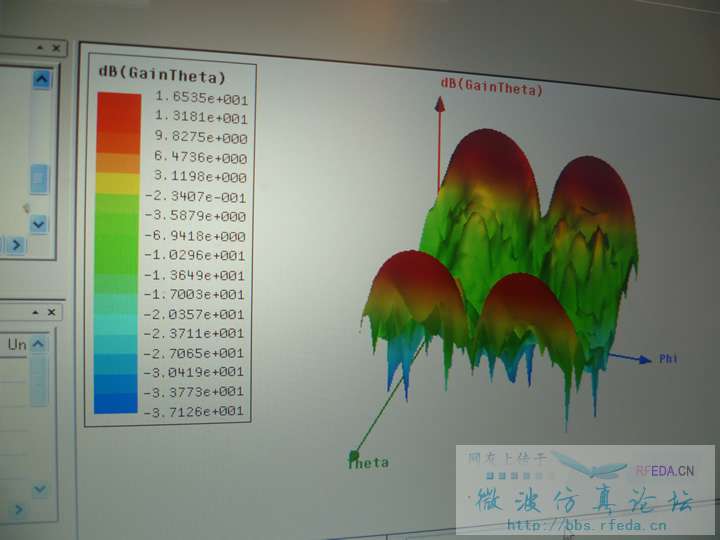Close the upper left docked panel
Viewport: 720px width, 540px height.
click(56, 48)
